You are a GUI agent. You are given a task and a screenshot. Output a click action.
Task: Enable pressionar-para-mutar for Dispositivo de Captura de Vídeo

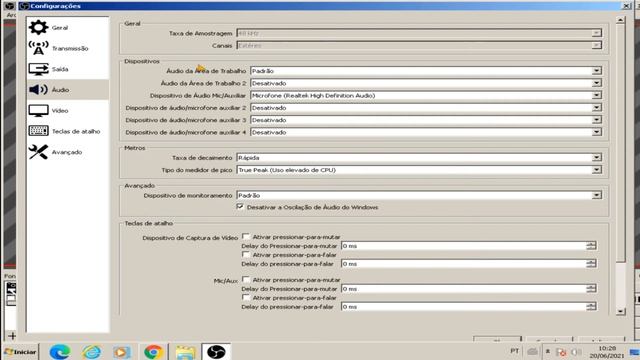tap(246, 236)
